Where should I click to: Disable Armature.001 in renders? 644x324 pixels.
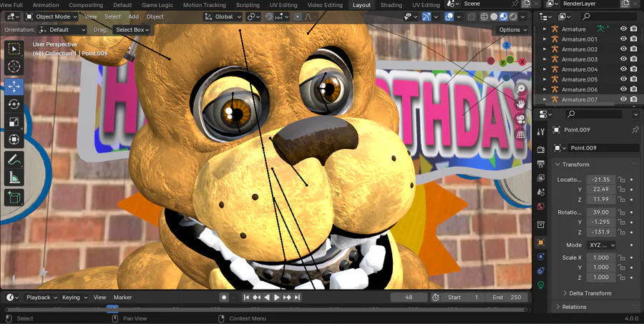pos(634,39)
